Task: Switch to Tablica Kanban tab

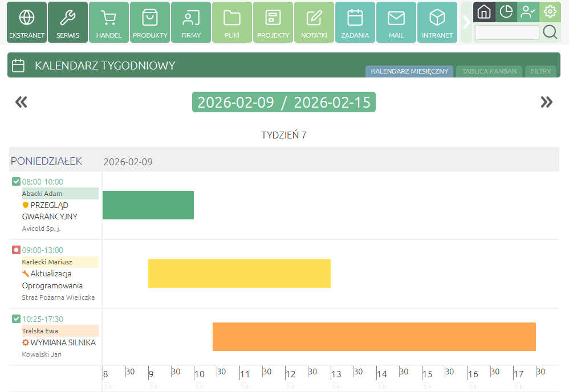Action: 489,71
